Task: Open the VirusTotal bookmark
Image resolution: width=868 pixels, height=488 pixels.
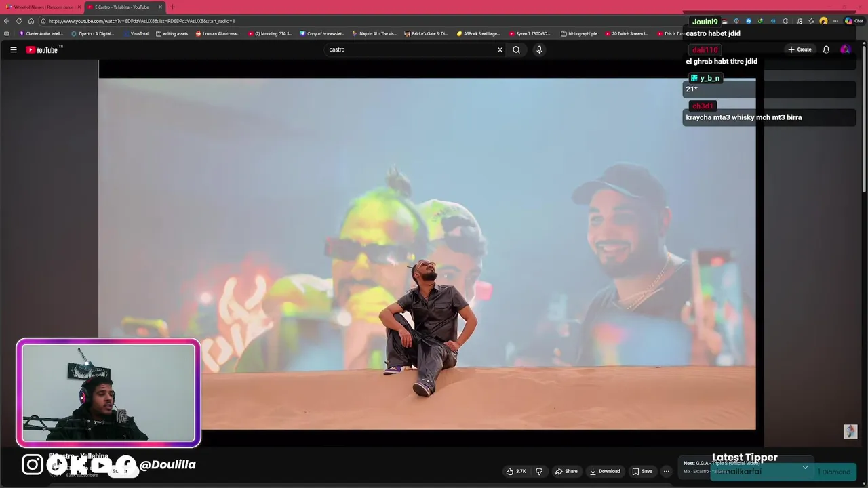Action: click(136, 33)
